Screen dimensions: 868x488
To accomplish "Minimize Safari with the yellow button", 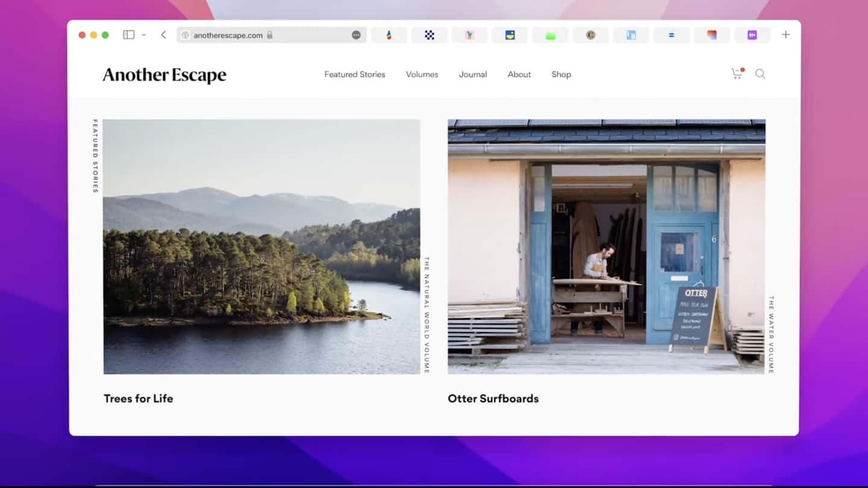I will 93,35.
